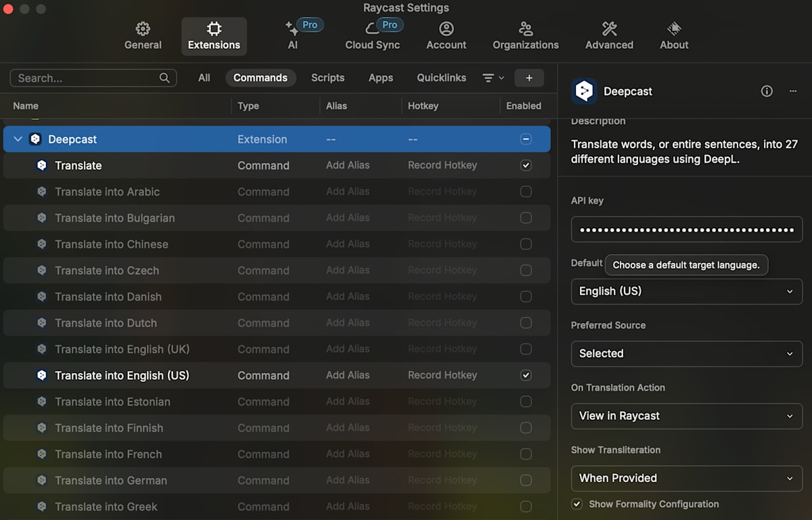The image size is (812, 520).
Task: Click the API key password field
Action: 687,230
